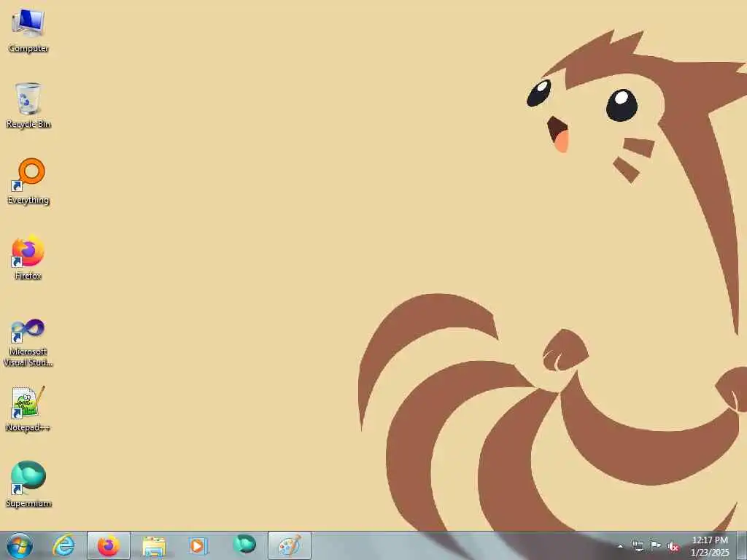Open the clock showing 12:17 PM

710,546
